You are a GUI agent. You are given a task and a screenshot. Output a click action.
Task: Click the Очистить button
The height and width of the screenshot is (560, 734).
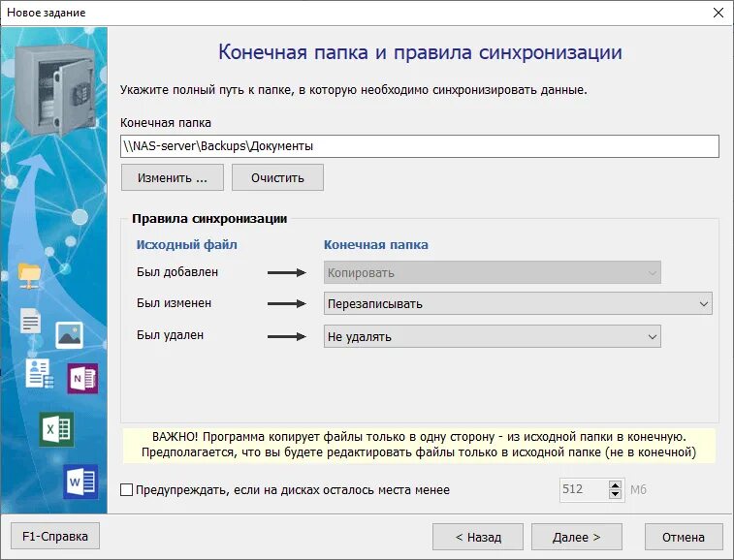coord(277,177)
